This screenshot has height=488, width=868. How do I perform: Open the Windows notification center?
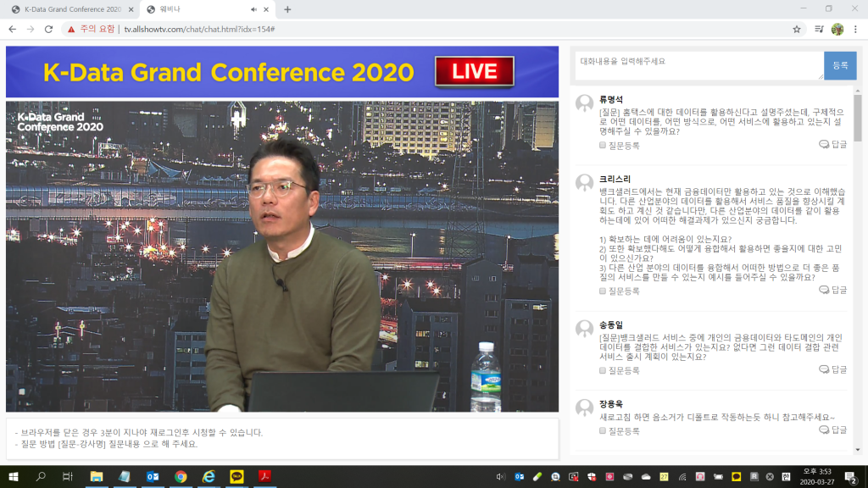coord(851,477)
